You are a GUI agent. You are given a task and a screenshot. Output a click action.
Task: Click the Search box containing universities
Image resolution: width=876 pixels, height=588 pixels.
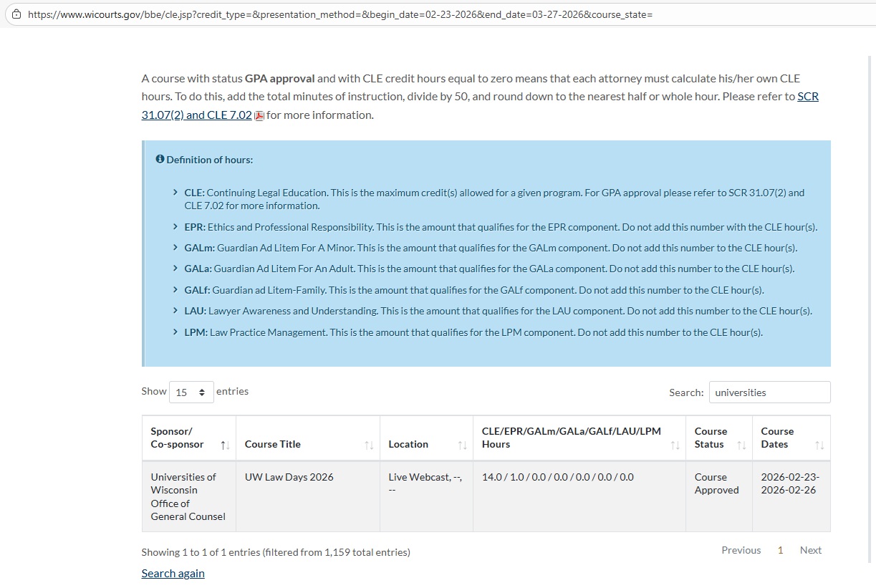coord(769,392)
